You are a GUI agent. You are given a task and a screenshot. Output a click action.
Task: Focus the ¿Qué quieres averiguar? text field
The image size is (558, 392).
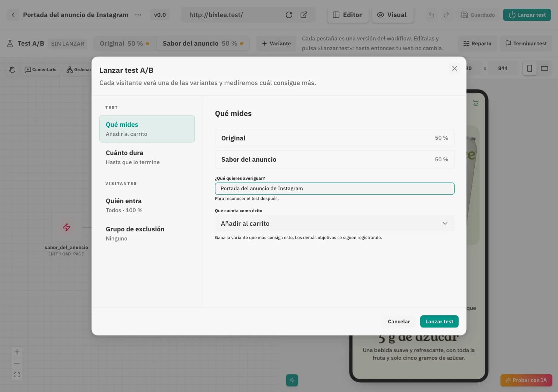[334, 189]
